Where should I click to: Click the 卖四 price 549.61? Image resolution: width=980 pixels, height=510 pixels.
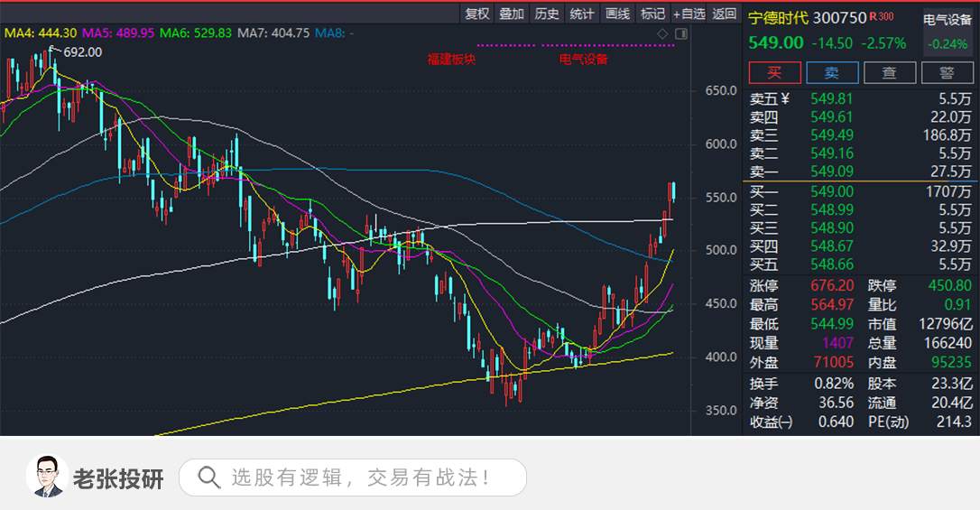(x=832, y=116)
